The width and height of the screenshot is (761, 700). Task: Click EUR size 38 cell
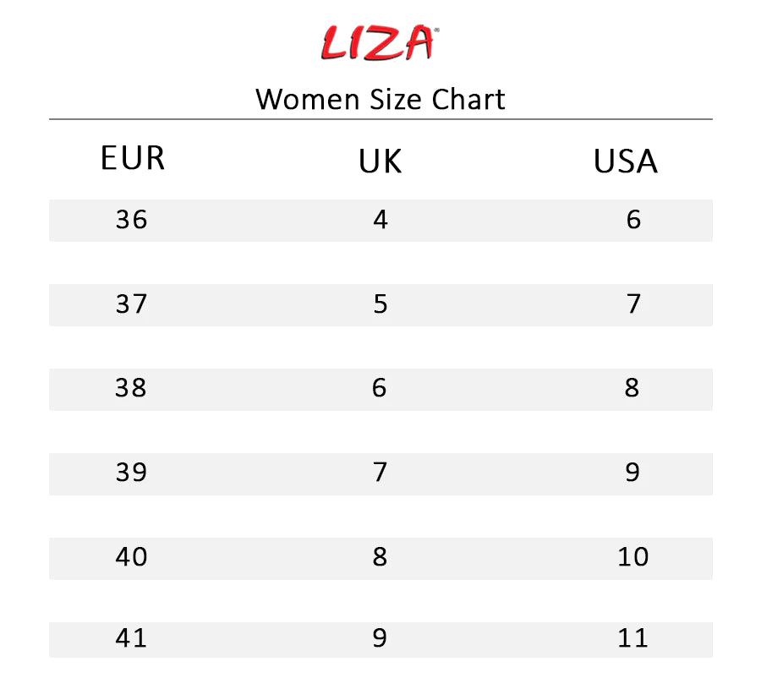pos(131,388)
